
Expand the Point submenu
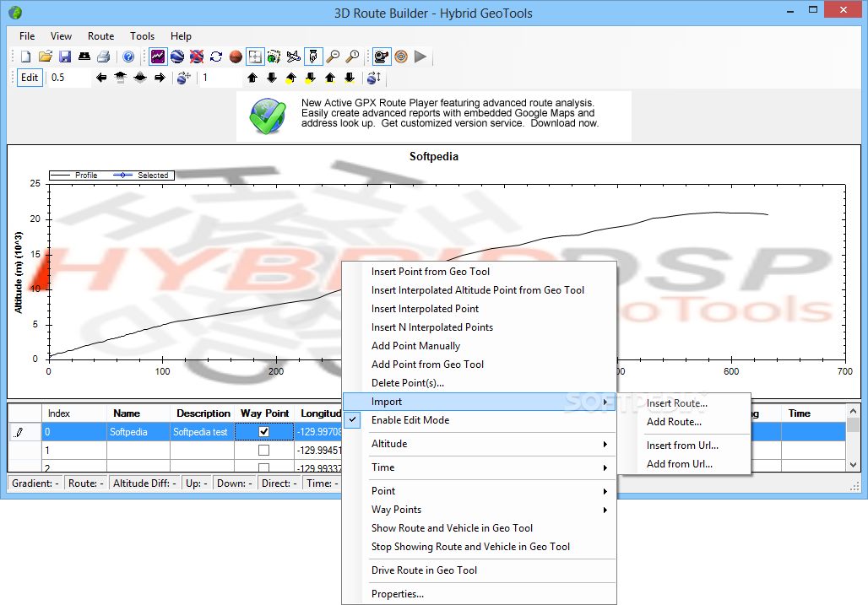tap(480, 490)
